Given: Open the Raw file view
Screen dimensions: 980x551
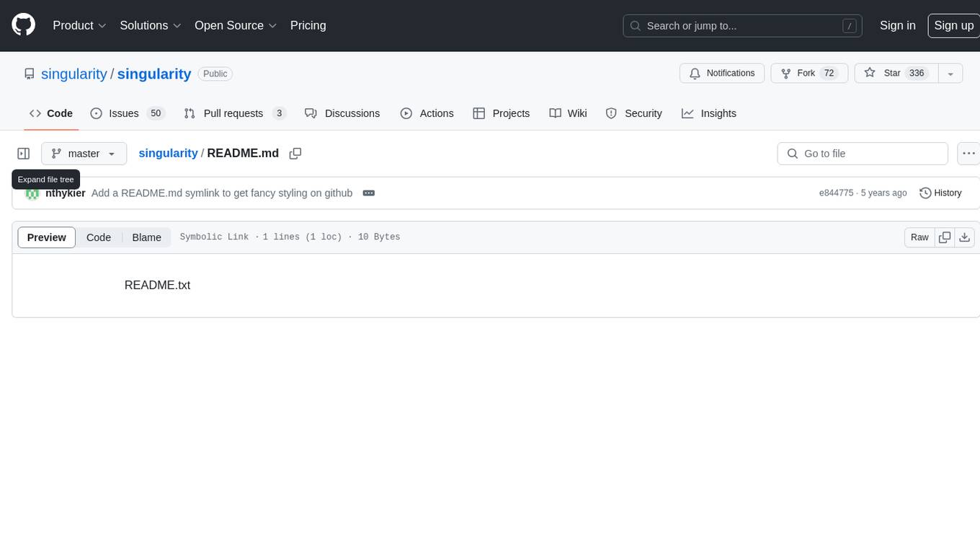Looking at the screenshot, I should click(919, 237).
